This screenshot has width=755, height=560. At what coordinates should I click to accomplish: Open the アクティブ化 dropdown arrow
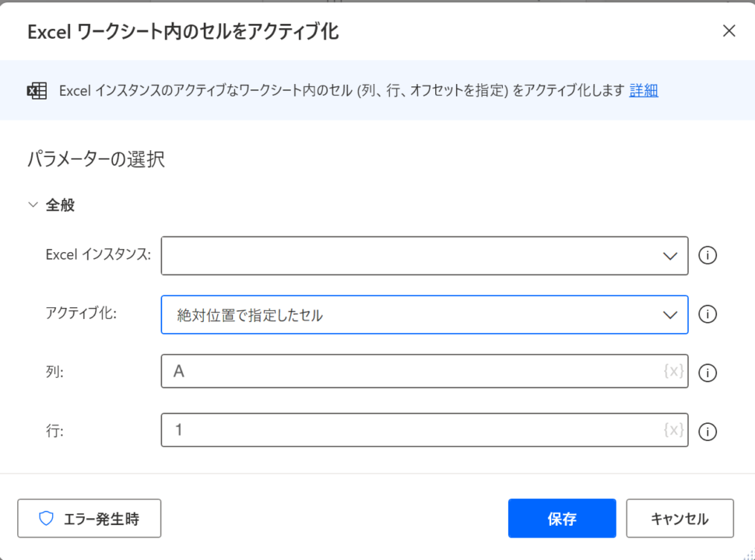tap(670, 315)
